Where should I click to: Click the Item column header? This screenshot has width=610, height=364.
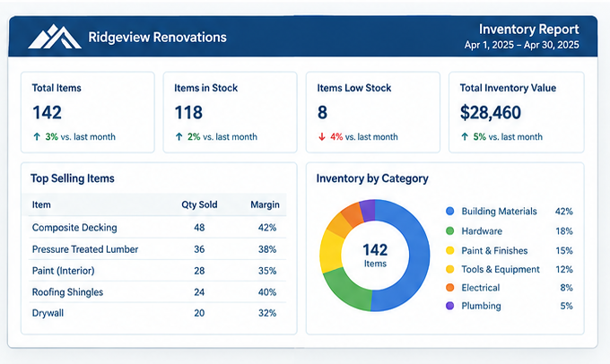pos(41,204)
